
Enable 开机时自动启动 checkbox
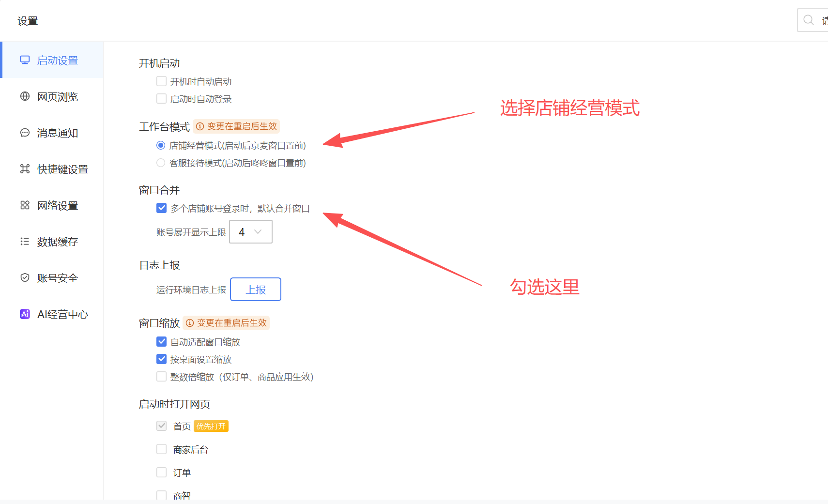point(162,81)
